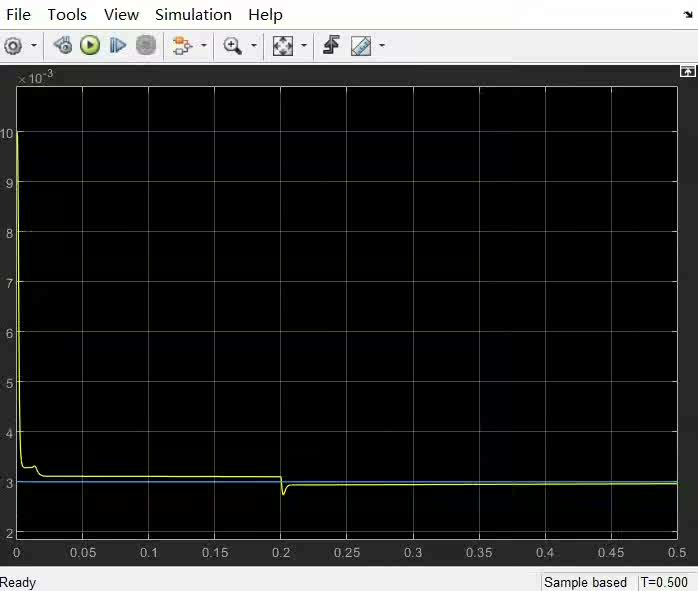Viewport: 698px width, 591px height.
Task: Expand the signal selector dropdown arrow
Action: click(x=204, y=45)
